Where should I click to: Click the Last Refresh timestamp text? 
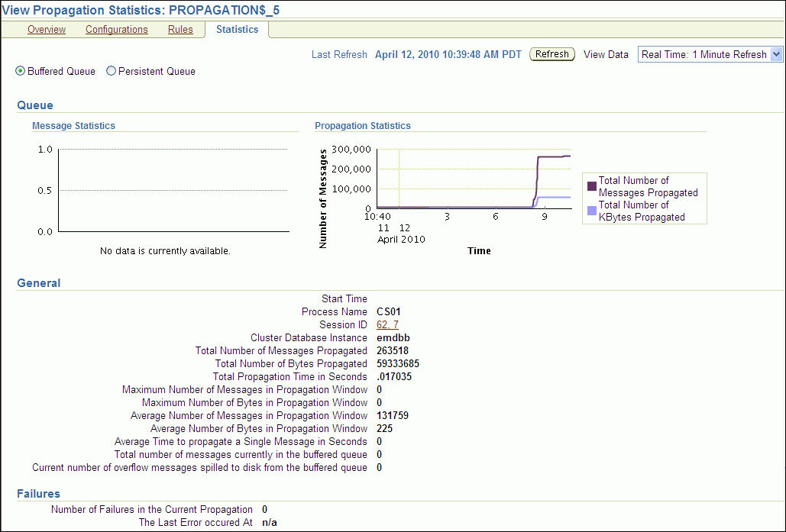(x=448, y=55)
